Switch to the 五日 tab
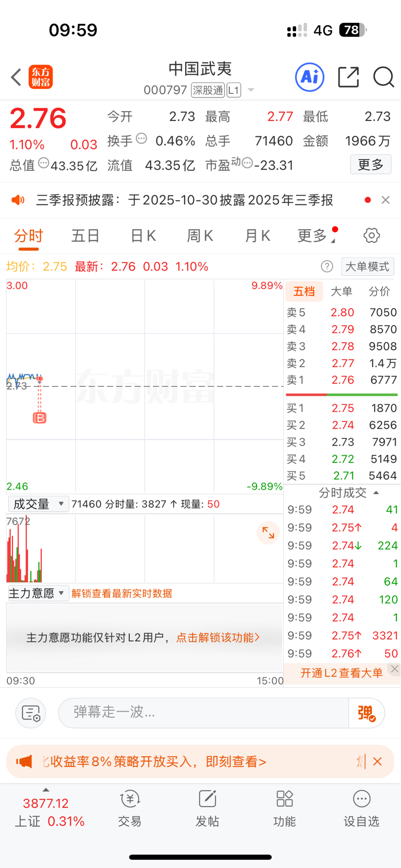401x868 pixels. click(x=86, y=236)
